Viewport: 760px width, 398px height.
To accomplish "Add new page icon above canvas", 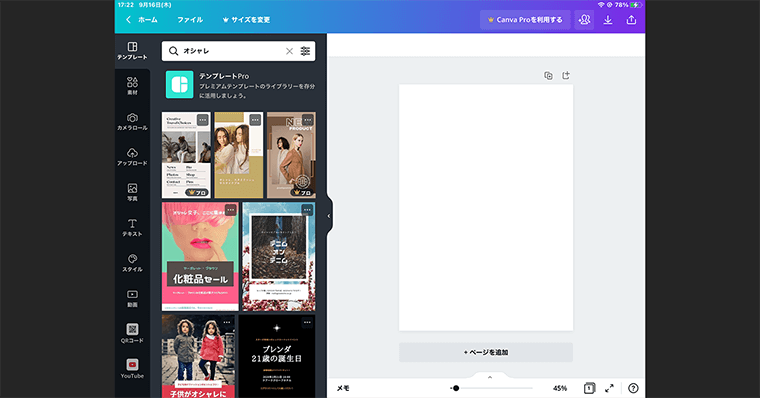I will (566, 76).
